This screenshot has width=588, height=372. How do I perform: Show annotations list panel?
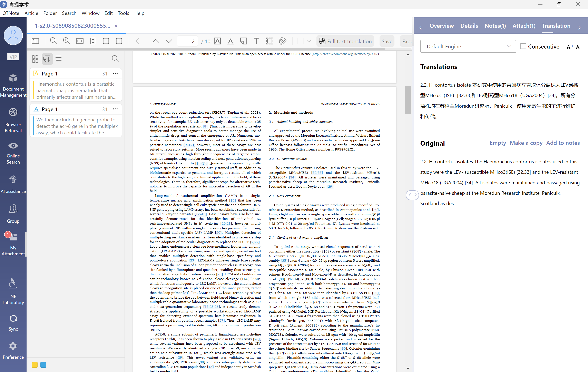click(47, 59)
